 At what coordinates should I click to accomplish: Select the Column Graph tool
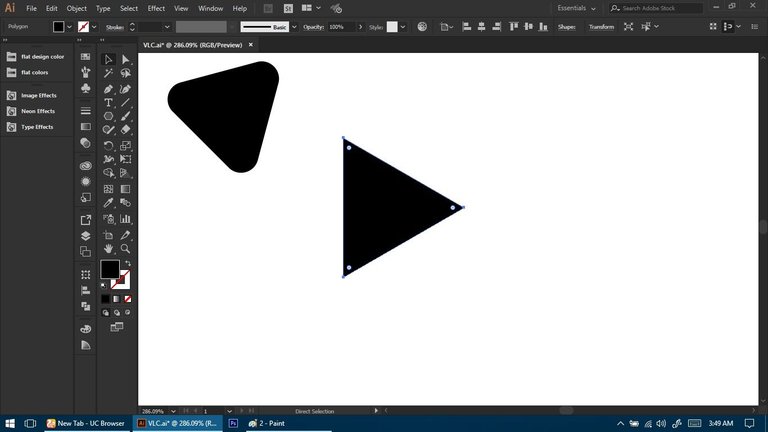coord(125,219)
